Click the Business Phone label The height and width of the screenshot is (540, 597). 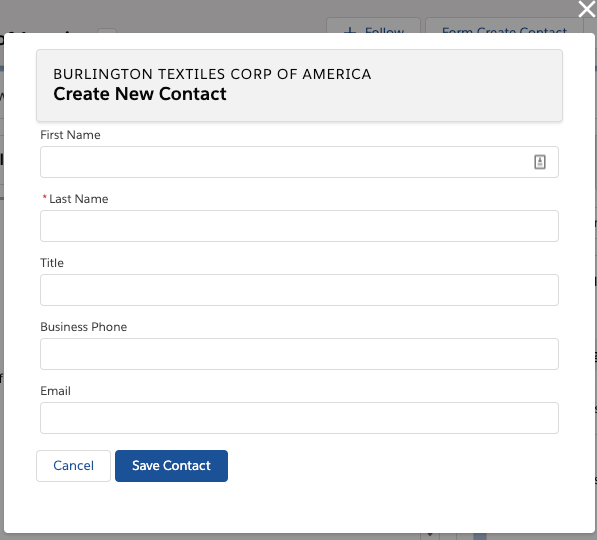pyautogui.click(x=84, y=327)
